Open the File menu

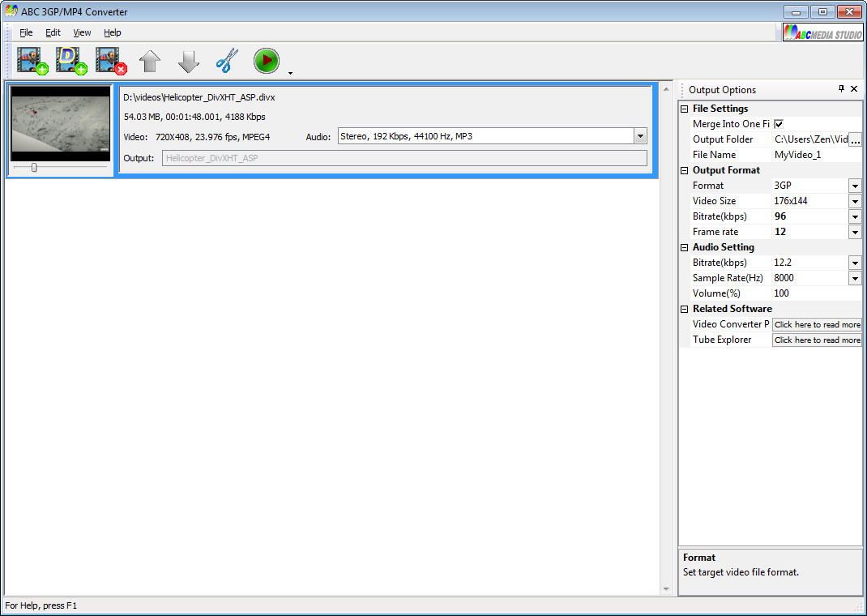point(25,32)
